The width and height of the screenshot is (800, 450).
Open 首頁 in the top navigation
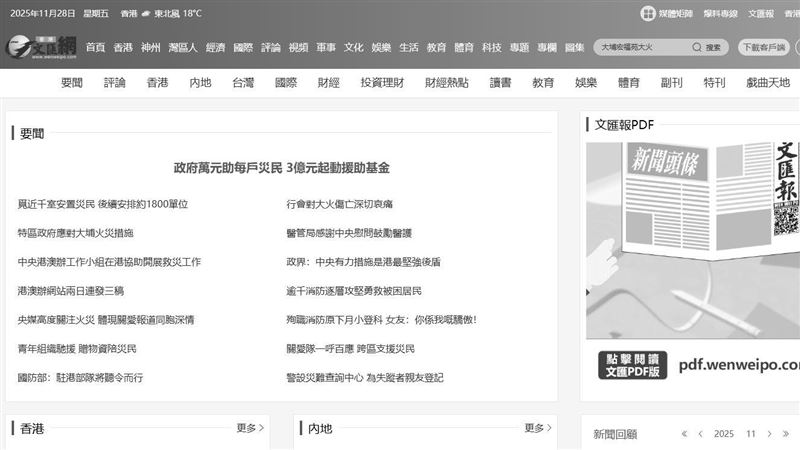[x=95, y=47]
